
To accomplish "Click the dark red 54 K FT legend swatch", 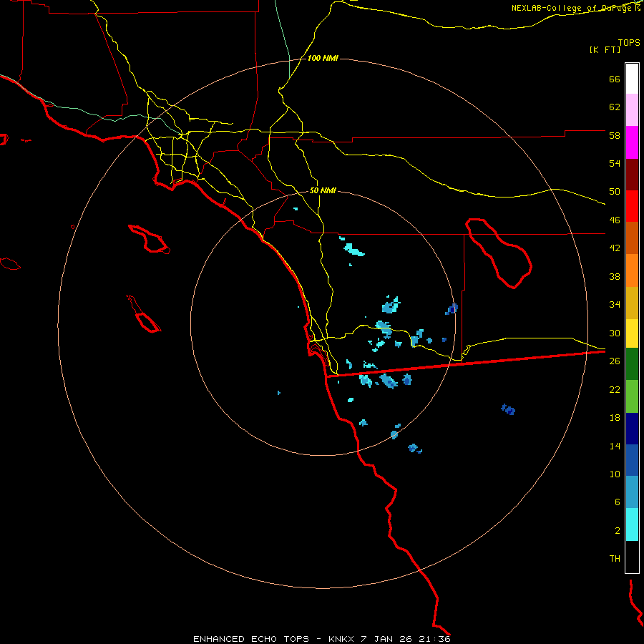I will pos(632,175).
